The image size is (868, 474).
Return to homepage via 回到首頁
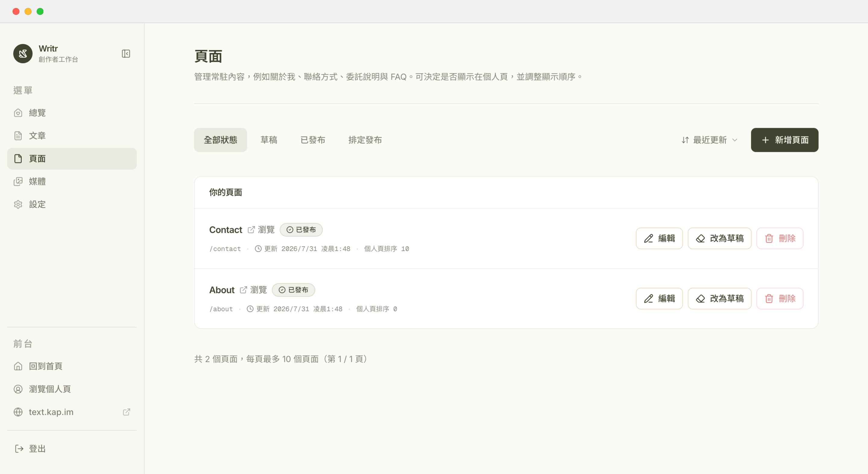72,366
